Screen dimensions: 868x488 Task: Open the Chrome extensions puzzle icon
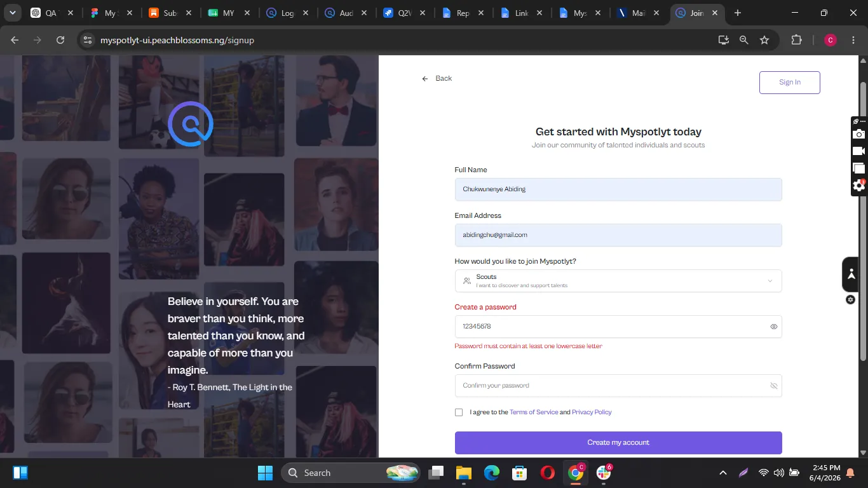[796, 40]
